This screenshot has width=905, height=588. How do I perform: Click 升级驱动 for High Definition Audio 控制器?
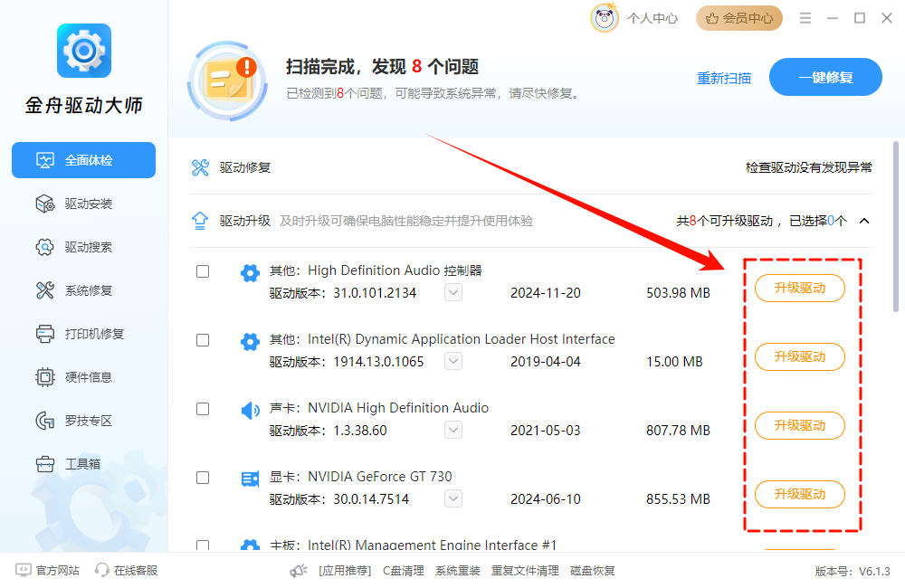click(800, 288)
